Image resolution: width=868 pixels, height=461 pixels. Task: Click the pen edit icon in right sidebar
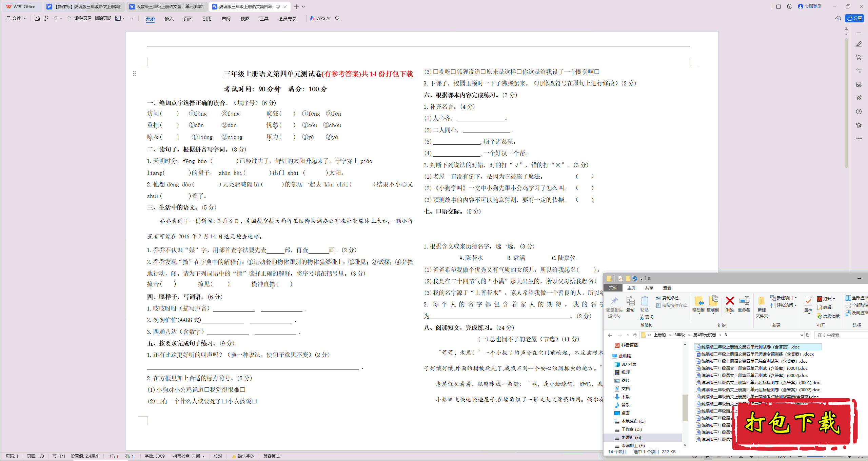[859, 44]
